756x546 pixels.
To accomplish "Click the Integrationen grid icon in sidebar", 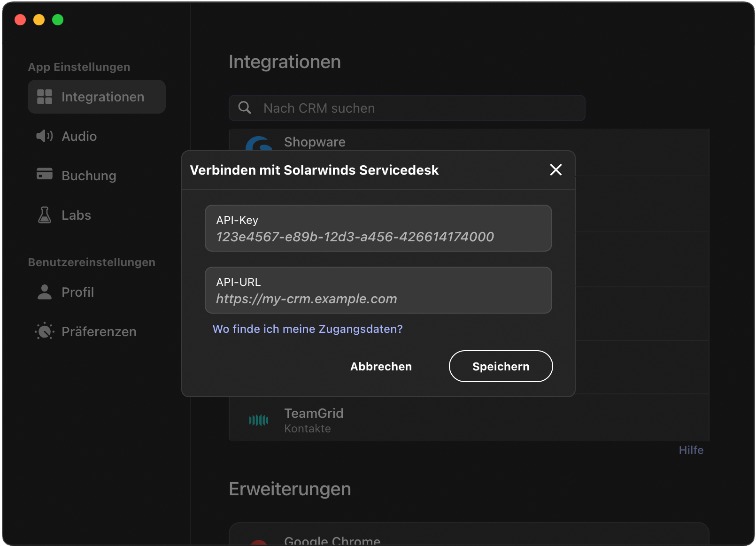I will [x=45, y=97].
